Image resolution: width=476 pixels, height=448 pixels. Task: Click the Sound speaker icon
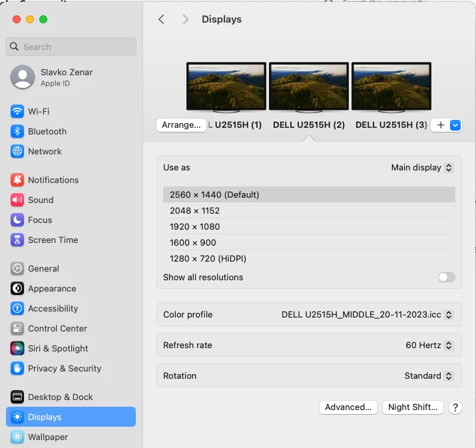click(x=17, y=200)
